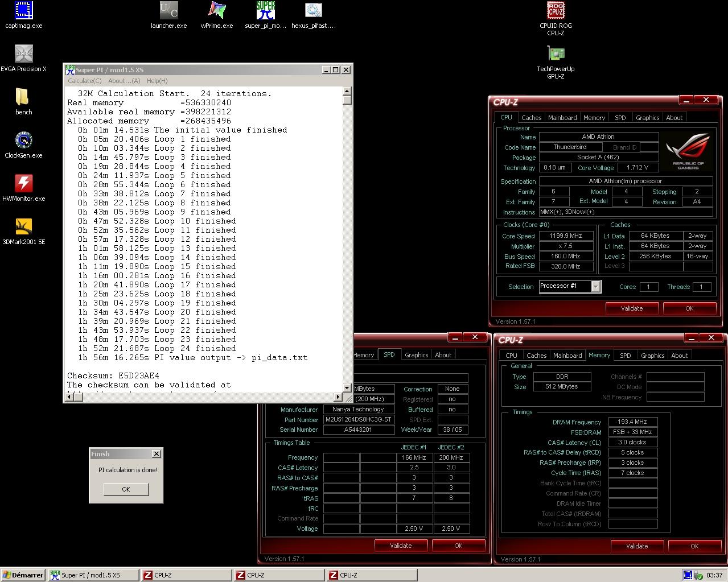
Task: Open SPD tab in top CPU-Z window
Action: 620,118
